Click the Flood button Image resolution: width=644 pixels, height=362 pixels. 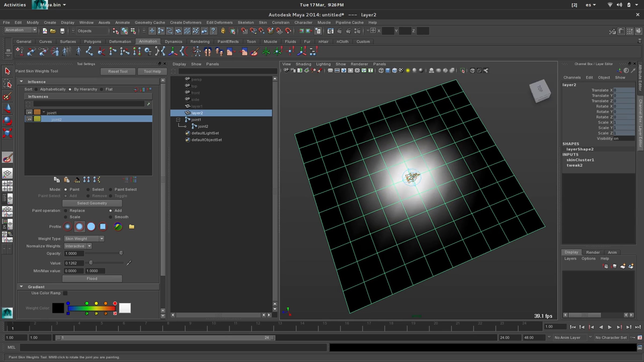pos(92,279)
